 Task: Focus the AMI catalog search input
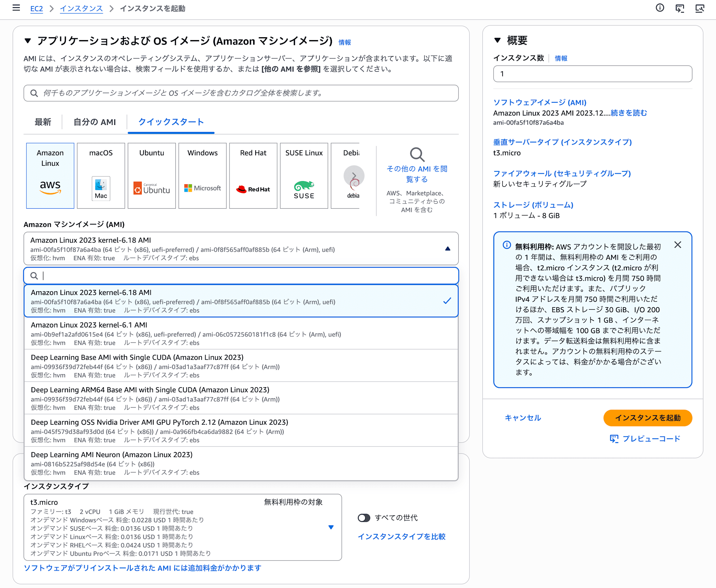[241, 93]
